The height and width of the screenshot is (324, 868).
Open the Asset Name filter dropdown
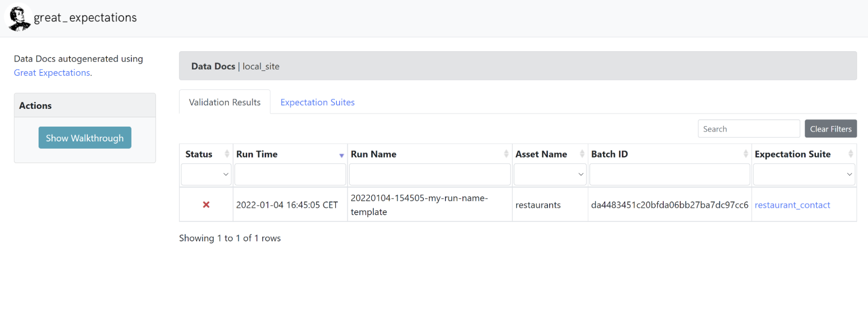(x=550, y=174)
